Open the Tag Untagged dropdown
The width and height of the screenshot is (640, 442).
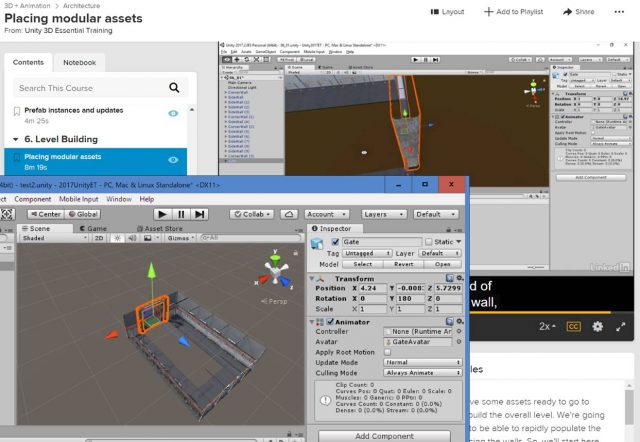click(x=367, y=253)
